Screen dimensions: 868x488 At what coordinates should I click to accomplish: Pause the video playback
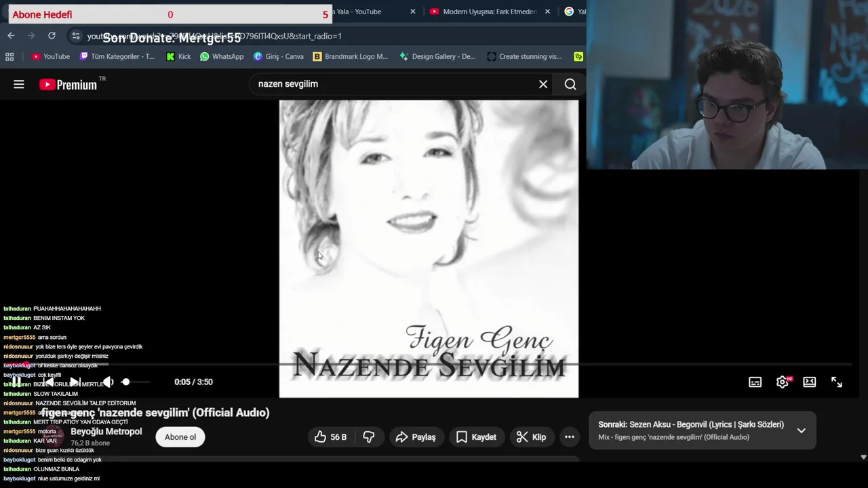[15, 382]
